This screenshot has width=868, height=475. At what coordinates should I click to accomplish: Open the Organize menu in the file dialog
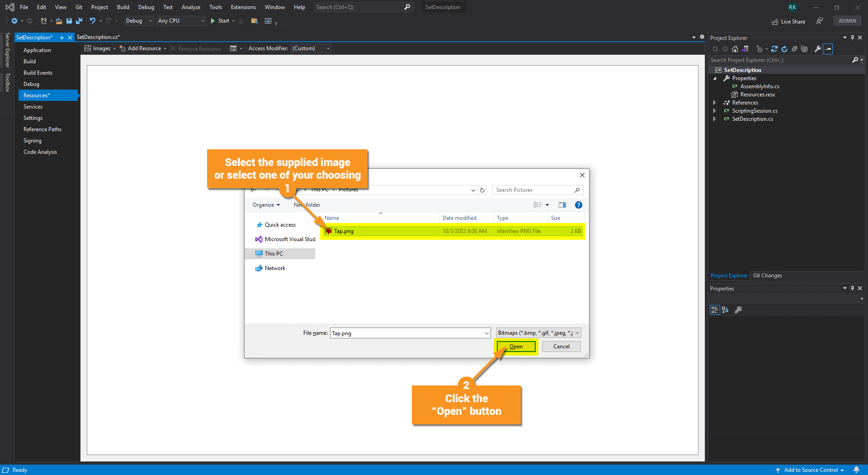pyautogui.click(x=266, y=205)
